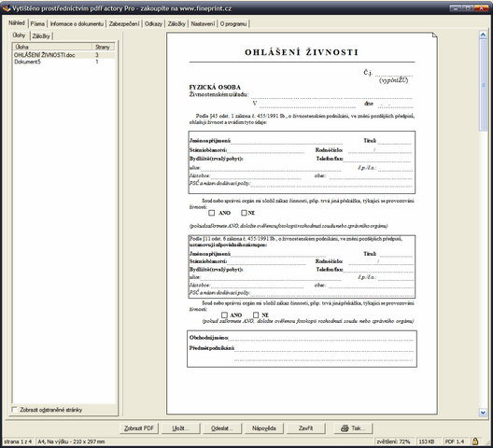This screenshot has width=493, height=448.
Task: Open the Záložky sub-tab in left panel
Action: [x=41, y=35]
